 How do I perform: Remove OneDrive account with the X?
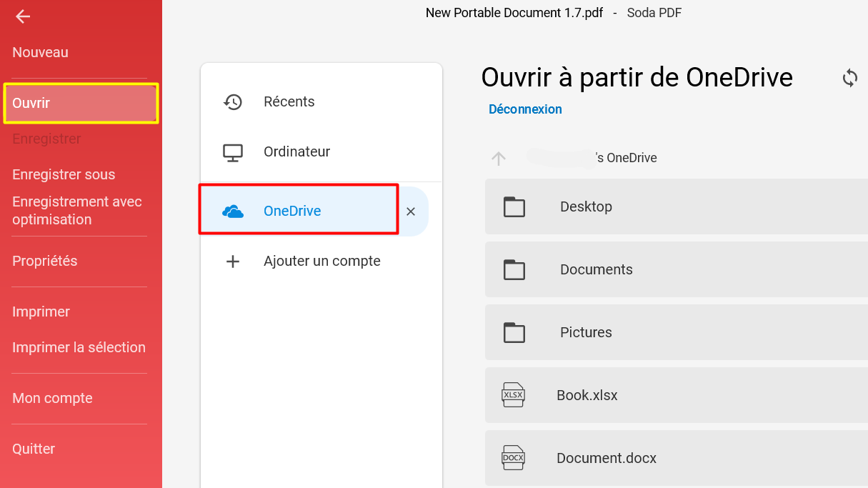coord(411,211)
